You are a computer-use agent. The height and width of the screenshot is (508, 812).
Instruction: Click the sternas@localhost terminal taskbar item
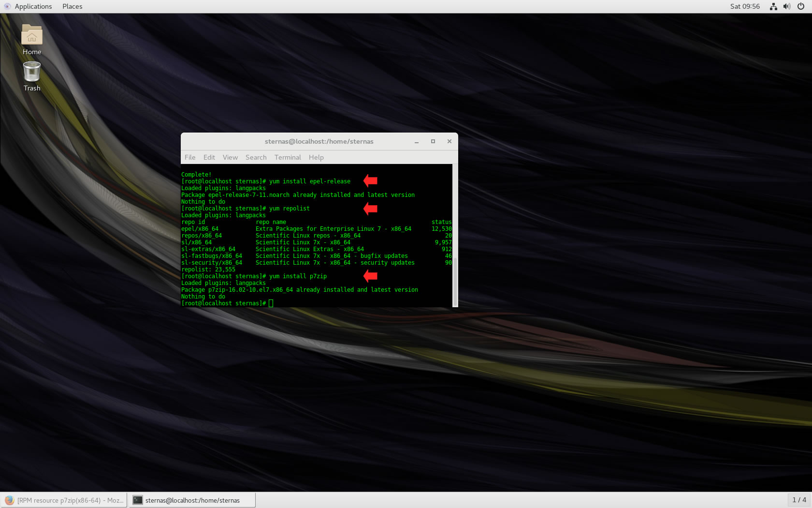tap(192, 500)
